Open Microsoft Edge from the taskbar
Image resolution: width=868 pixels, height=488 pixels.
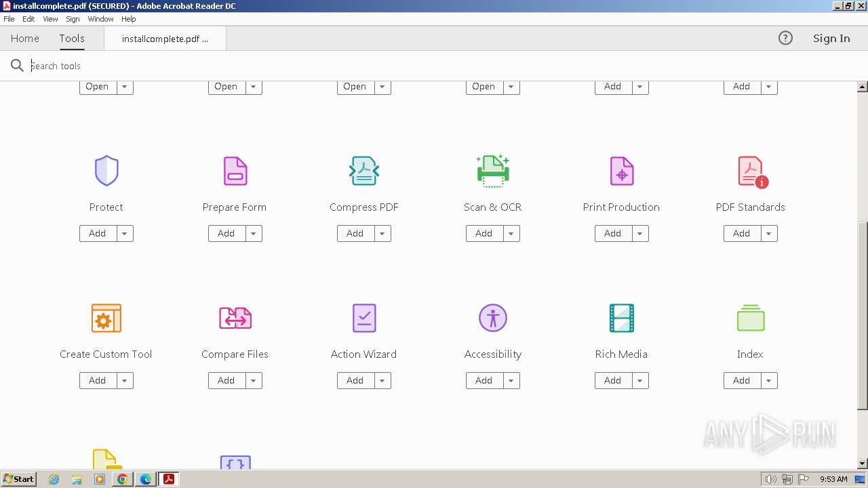pos(145,479)
